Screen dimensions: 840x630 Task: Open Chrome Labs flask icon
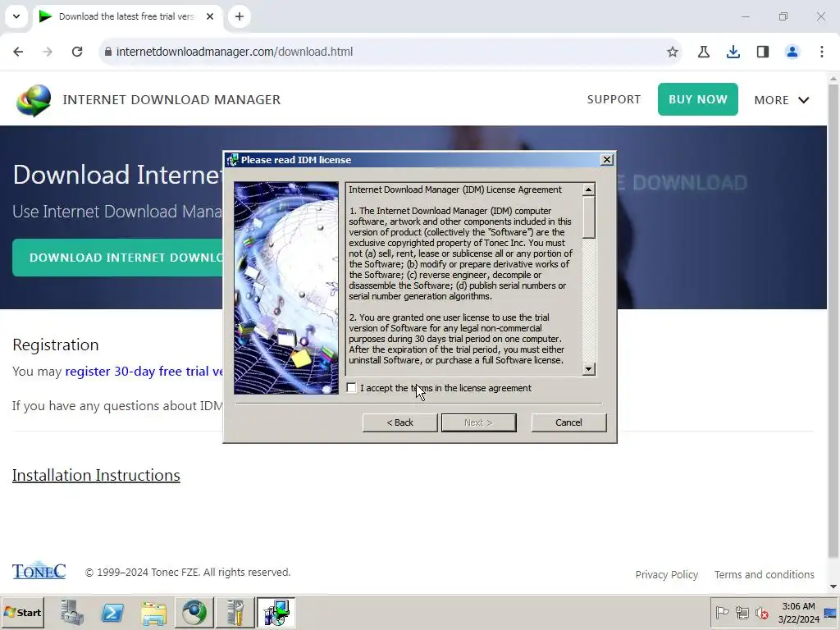703,52
